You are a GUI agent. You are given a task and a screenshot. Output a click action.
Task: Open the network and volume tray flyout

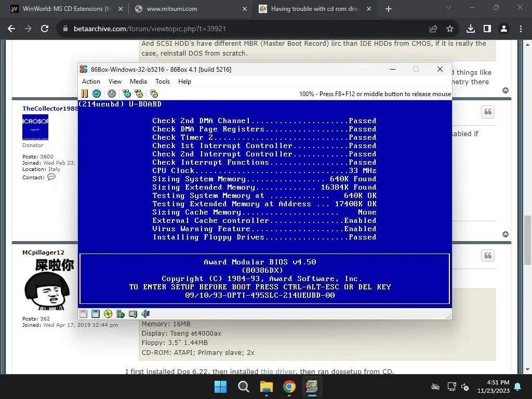[458, 387]
